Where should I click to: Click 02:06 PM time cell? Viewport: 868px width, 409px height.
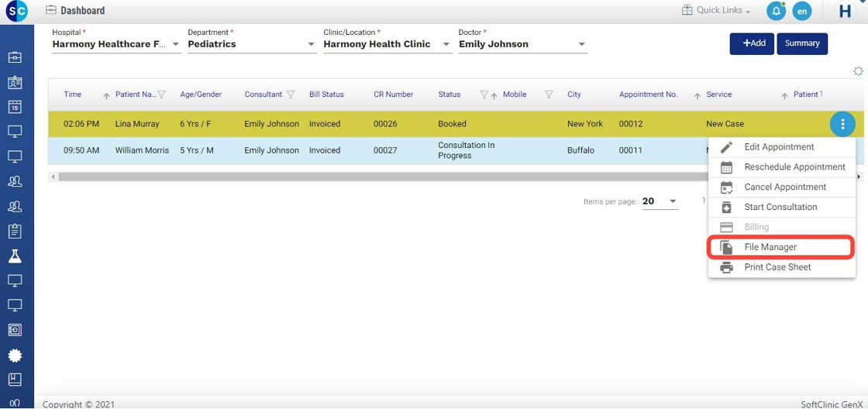coord(81,124)
